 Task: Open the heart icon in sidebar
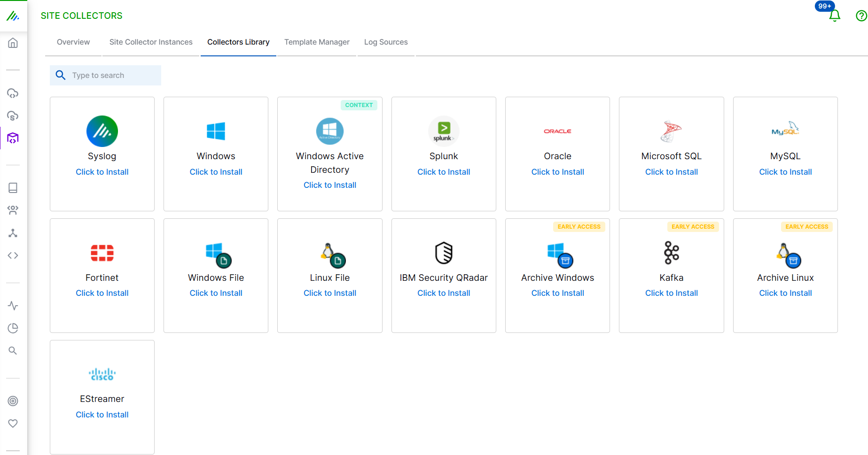click(x=13, y=423)
